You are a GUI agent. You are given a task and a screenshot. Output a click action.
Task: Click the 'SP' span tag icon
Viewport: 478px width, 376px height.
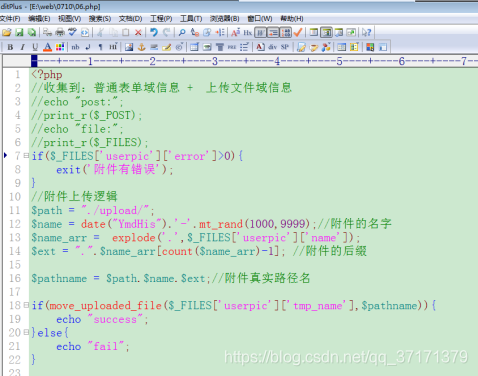tap(285, 47)
